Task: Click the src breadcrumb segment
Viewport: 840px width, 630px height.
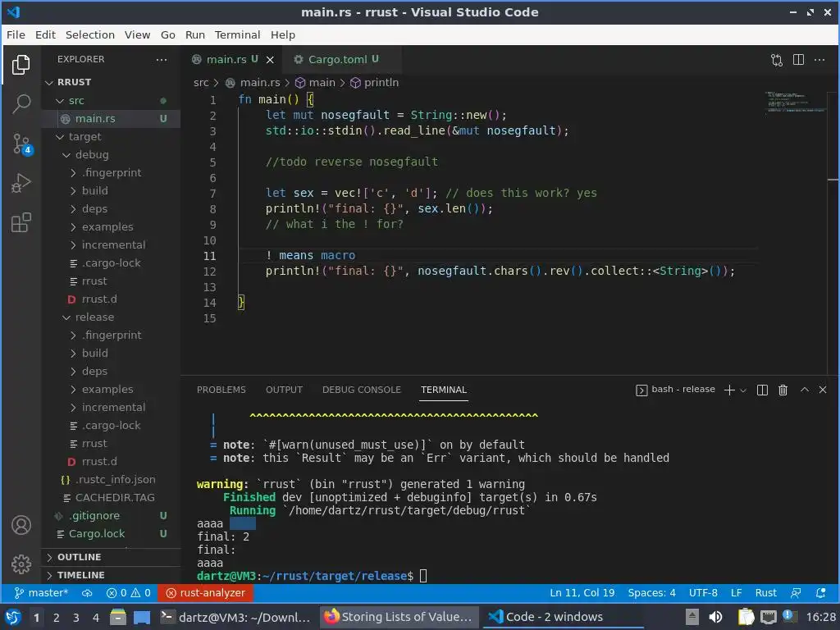Action: (201, 83)
